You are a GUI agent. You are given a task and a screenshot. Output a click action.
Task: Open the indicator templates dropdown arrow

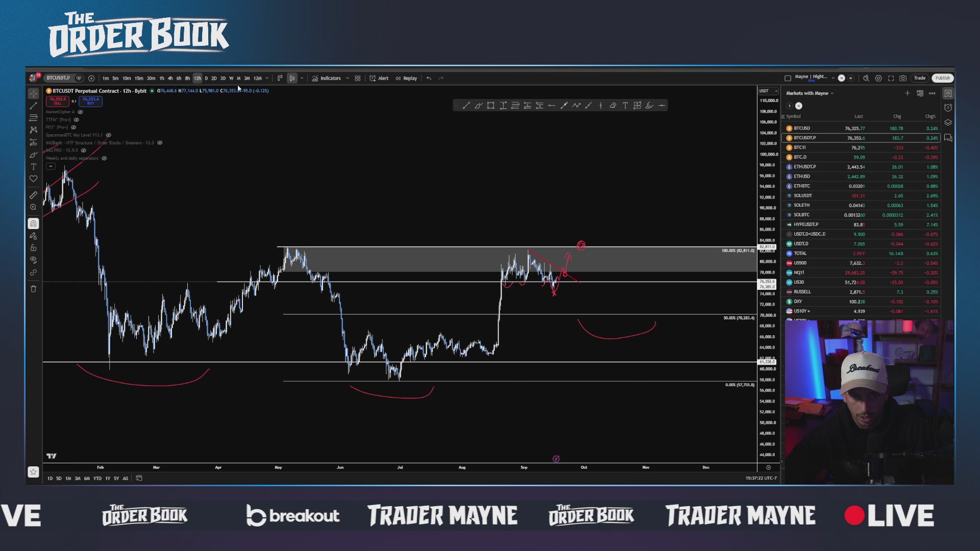pos(348,78)
